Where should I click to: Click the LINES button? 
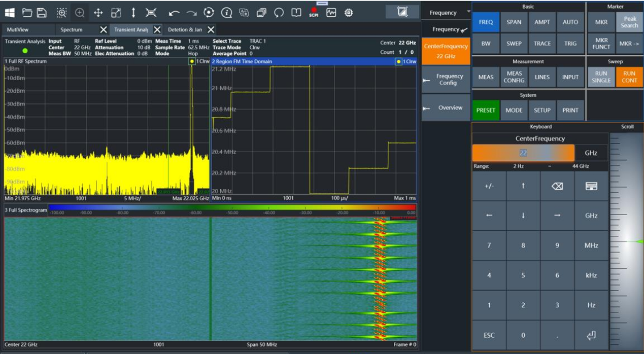[542, 77]
